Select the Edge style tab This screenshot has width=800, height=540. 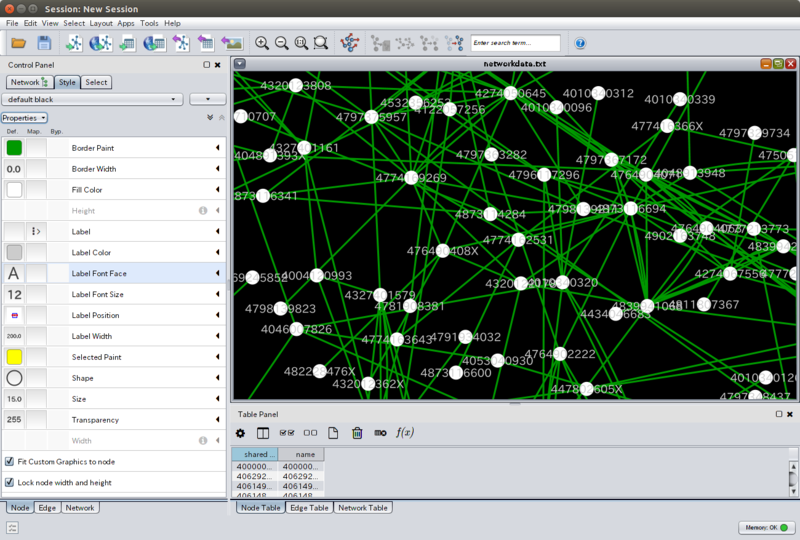pyautogui.click(x=47, y=508)
